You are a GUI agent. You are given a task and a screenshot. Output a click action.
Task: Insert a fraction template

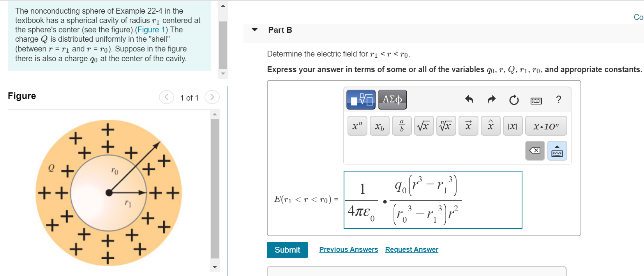pos(401,126)
